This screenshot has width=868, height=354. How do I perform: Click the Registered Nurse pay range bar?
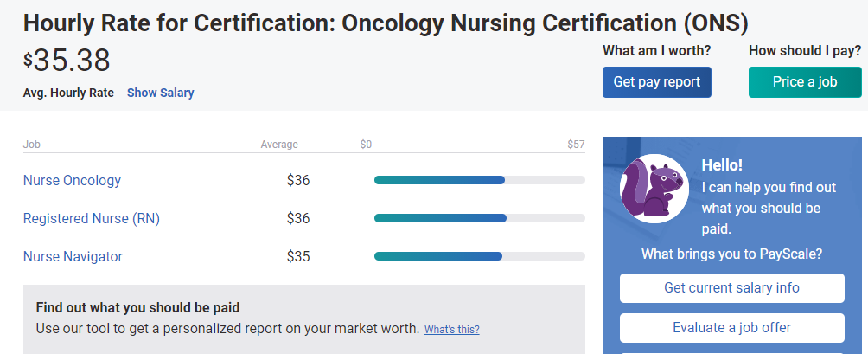click(479, 218)
